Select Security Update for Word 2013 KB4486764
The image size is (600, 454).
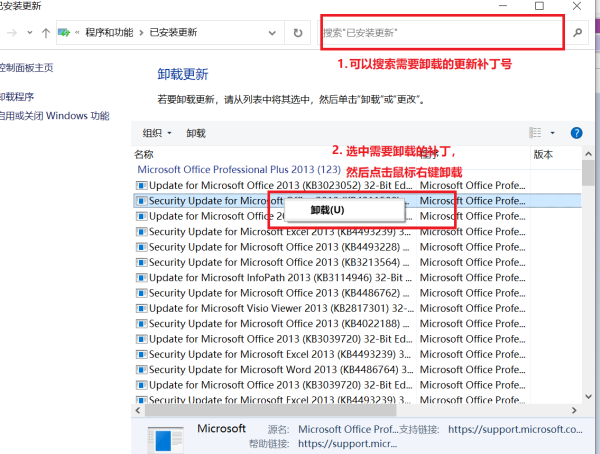pos(270,370)
